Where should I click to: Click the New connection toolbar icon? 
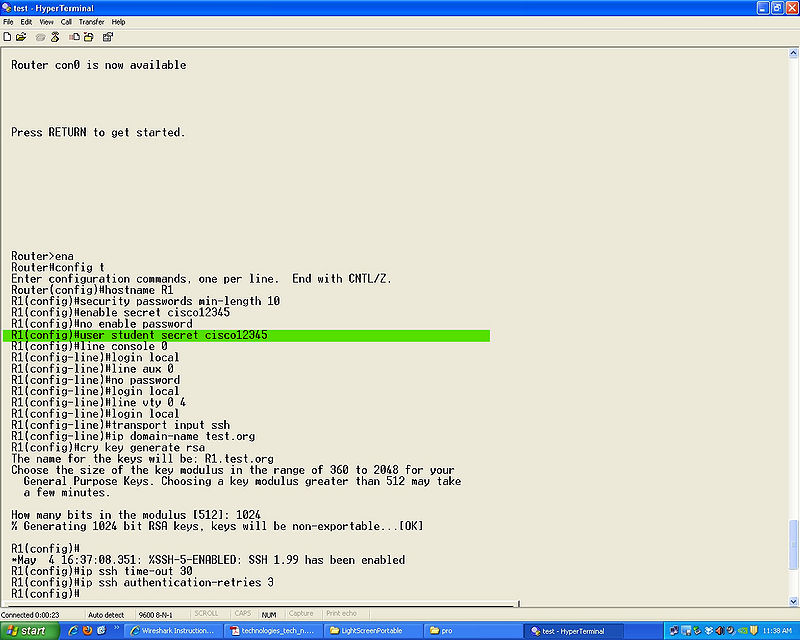(7, 37)
